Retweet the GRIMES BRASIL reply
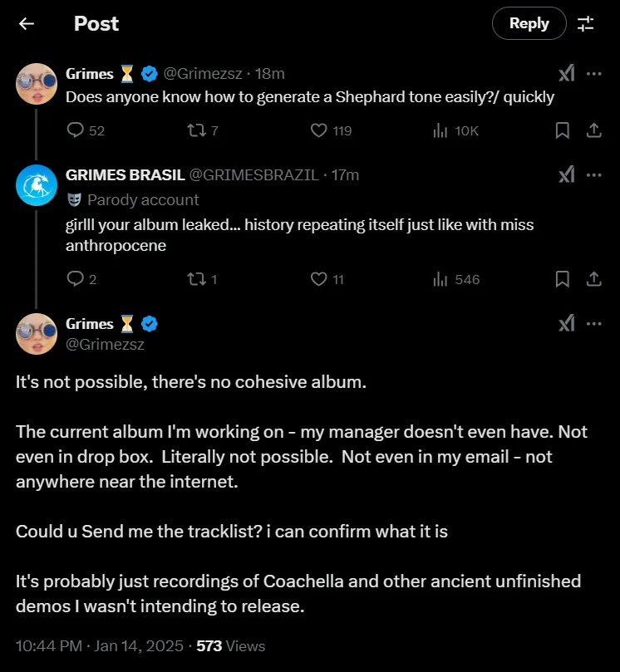The width and height of the screenshot is (620, 672). click(x=197, y=279)
